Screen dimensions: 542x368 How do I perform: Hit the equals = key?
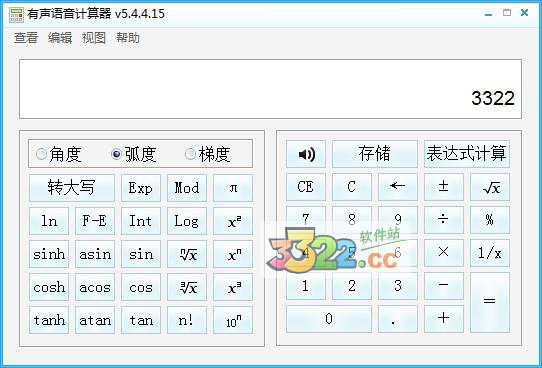click(489, 302)
